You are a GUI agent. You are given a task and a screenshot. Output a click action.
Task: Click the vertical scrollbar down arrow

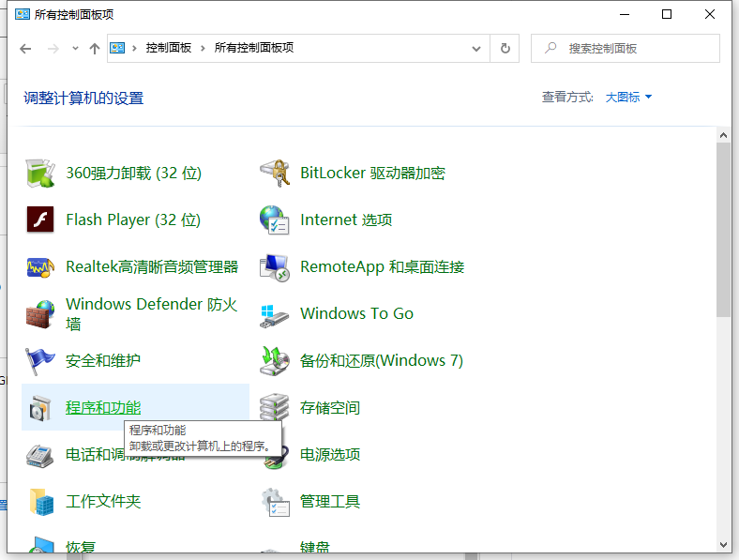[723, 544]
